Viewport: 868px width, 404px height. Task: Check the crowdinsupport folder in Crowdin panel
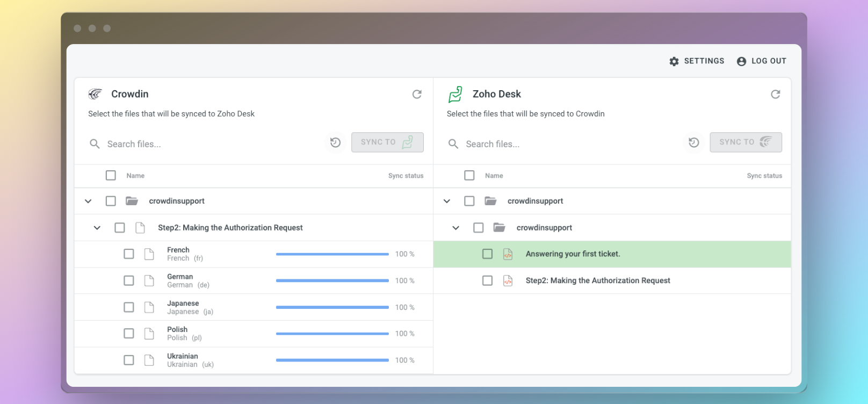(111, 201)
